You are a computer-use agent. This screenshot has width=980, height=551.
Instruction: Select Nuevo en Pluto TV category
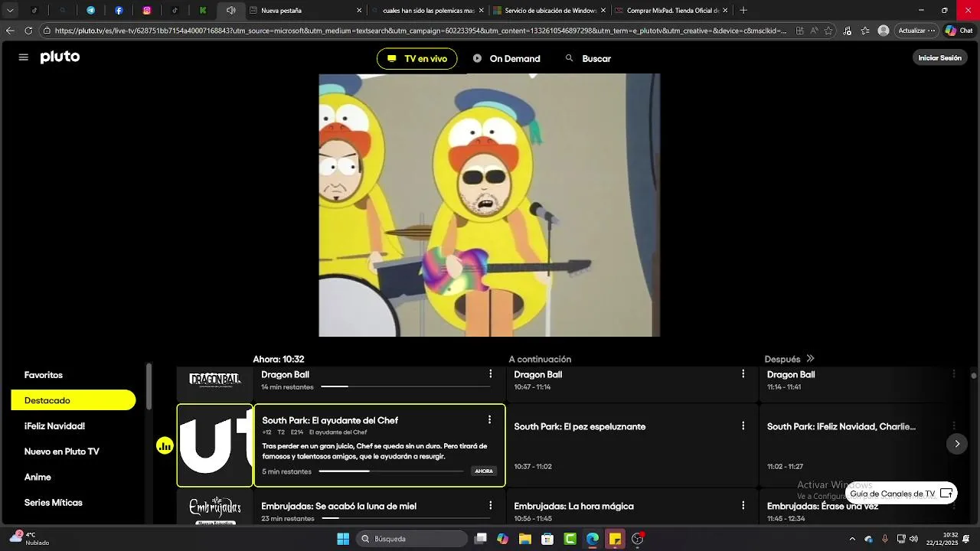pos(62,452)
